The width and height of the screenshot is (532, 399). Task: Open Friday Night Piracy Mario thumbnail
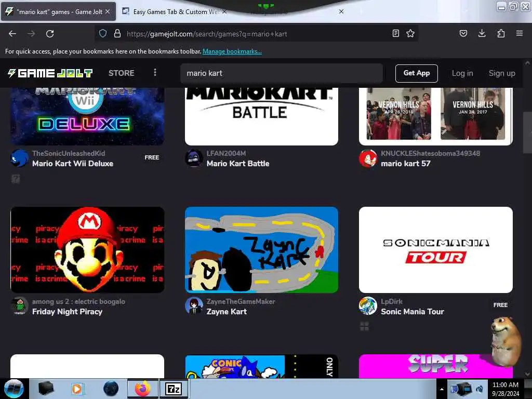[x=87, y=250]
